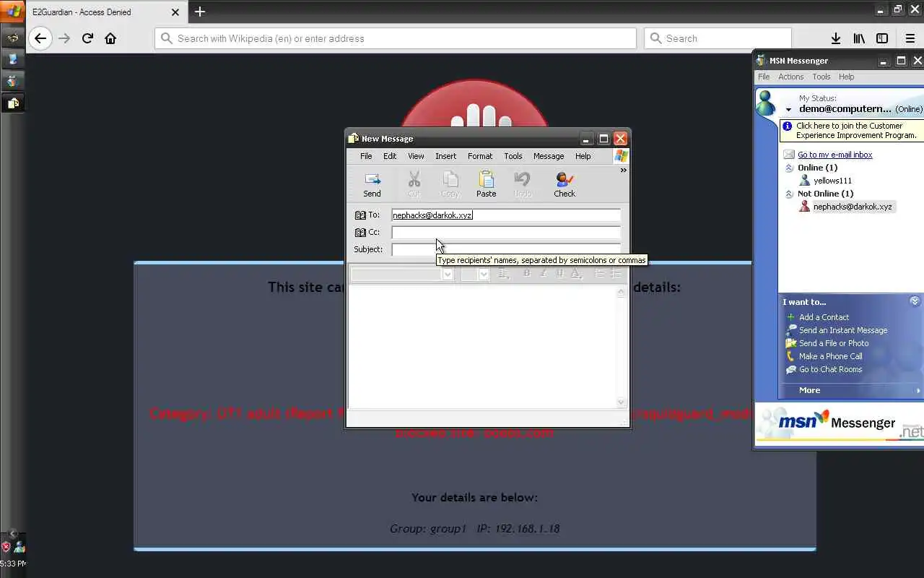Select contact yellows111
924x578 pixels.
pos(832,181)
